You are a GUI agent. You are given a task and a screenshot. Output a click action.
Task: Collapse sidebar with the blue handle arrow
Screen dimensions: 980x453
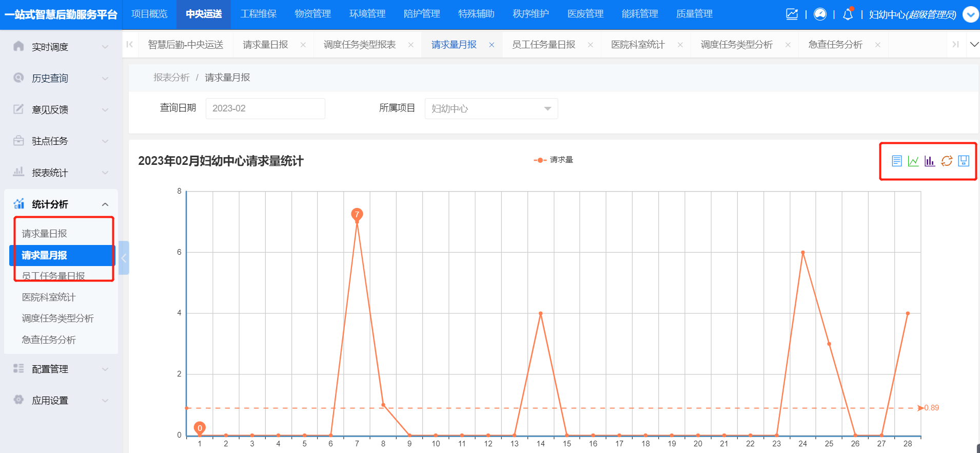pos(124,258)
